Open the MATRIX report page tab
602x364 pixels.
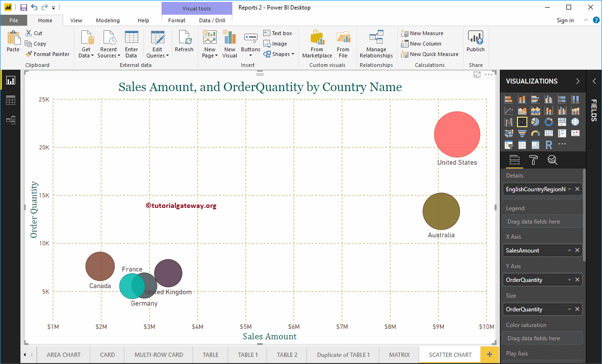(x=399, y=355)
